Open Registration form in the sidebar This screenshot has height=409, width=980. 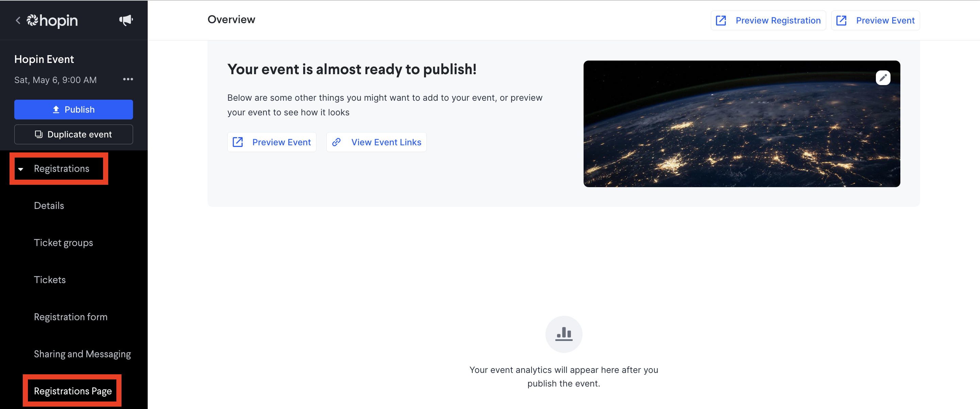coord(70,317)
